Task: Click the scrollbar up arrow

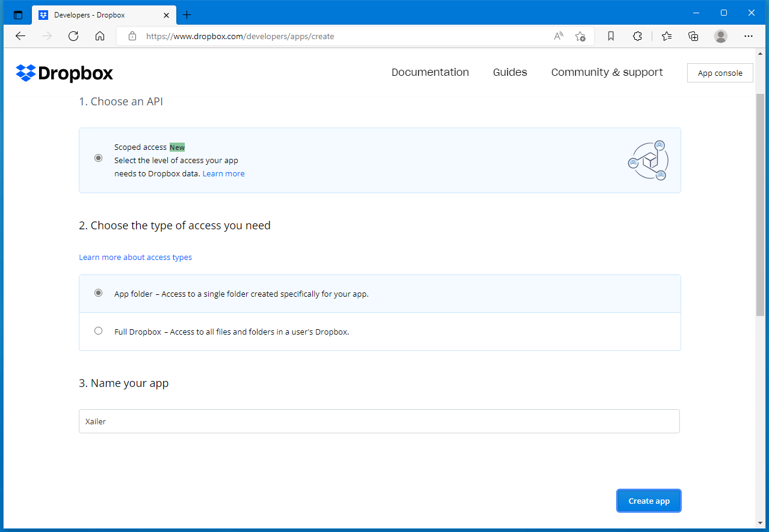Action: pos(761,54)
